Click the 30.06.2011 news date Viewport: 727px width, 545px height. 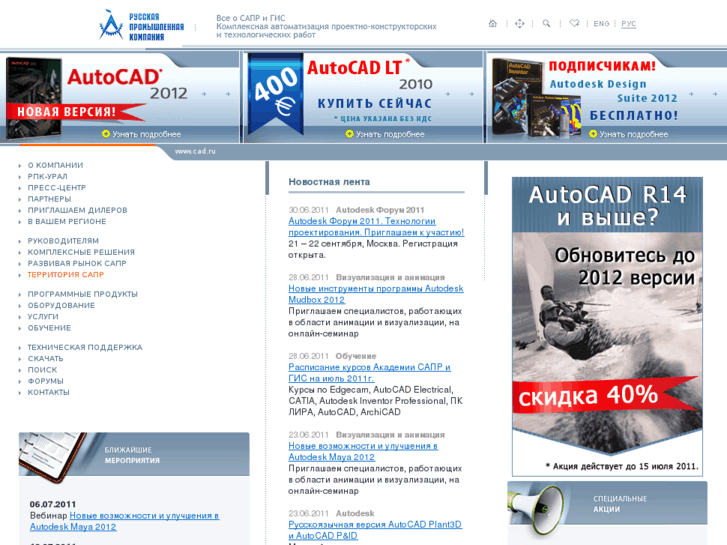click(308, 210)
